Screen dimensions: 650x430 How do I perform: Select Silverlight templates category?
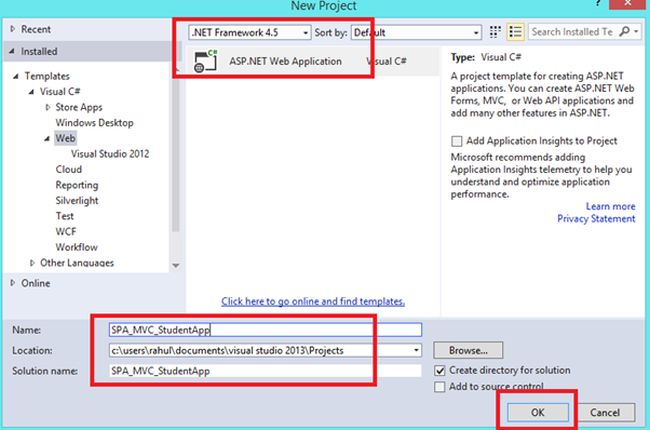coord(77,201)
